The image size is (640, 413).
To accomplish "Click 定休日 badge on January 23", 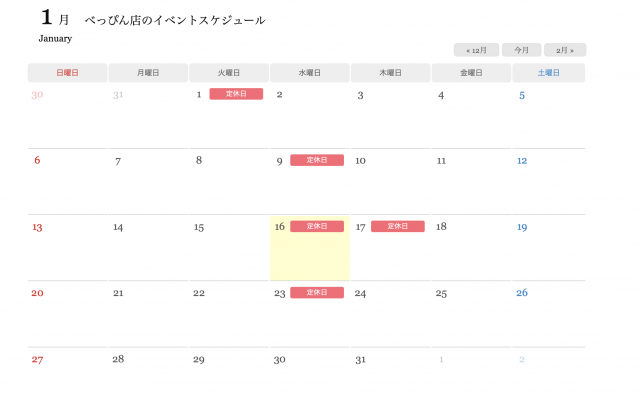I will tap(317, 293).
